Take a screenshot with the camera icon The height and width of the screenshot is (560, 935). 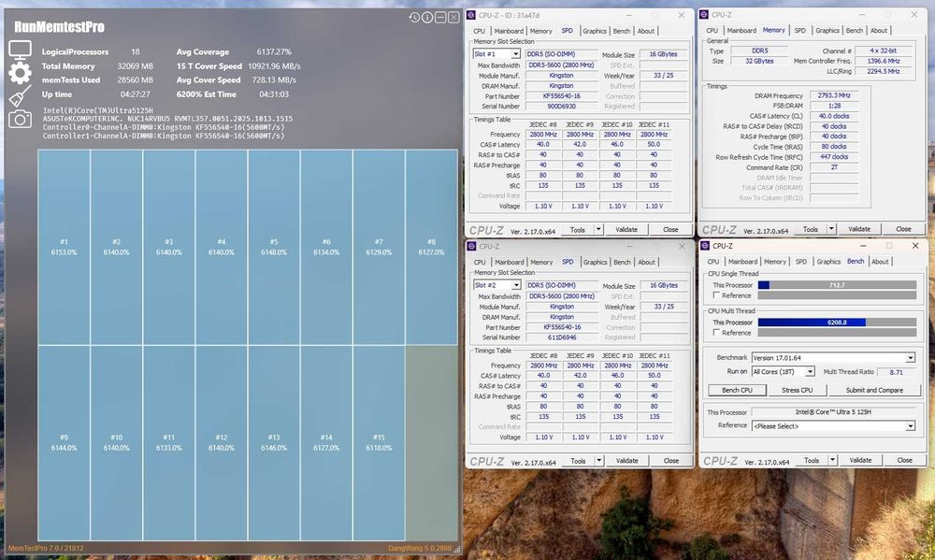(x=20, y=120)
